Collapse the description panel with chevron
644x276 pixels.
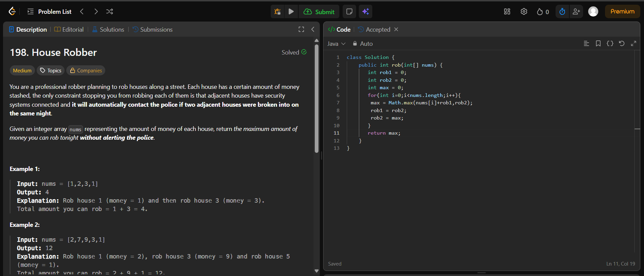(313, 30)
